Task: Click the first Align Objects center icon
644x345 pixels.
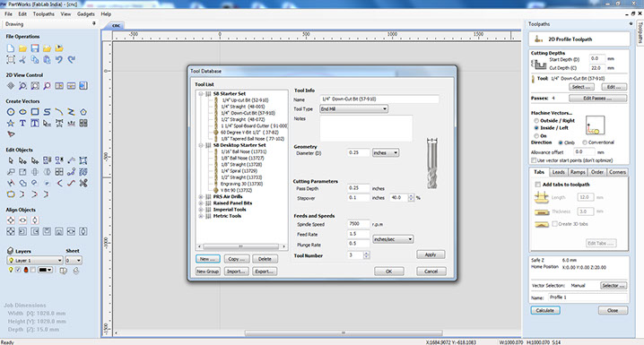Action: 11,220
